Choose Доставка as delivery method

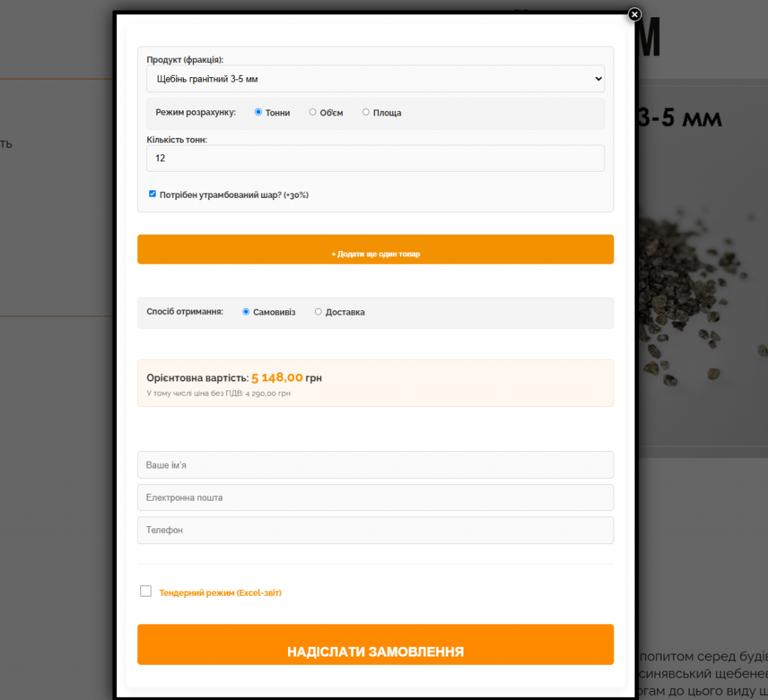pos(318,312)
